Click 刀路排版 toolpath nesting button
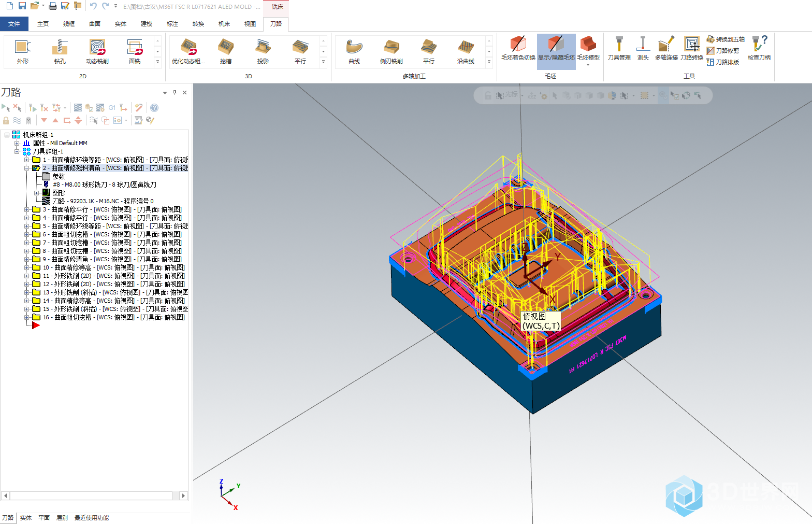 click(x=723, y=62)
